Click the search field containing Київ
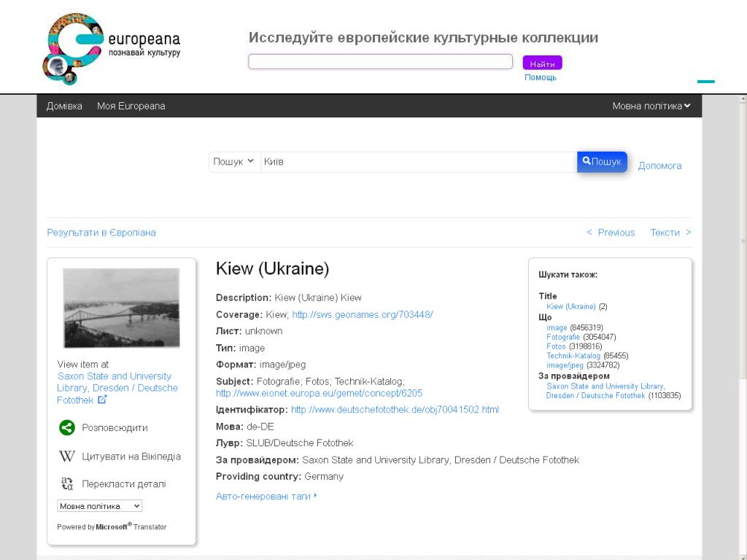Image resolution: width=747 pixels, height=560 pixels. click(x=419, y=162)
